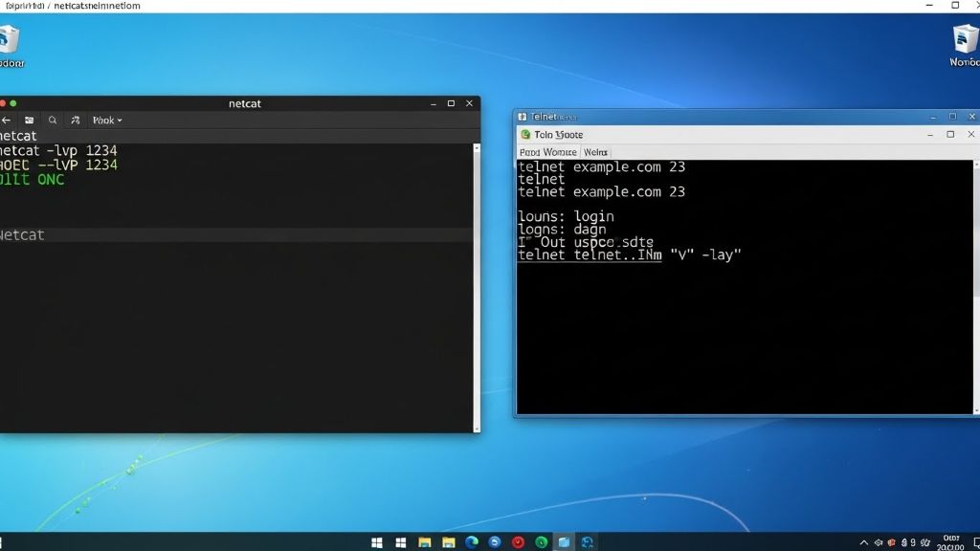The image size is (980, 551).
Task: Click the Windows Start button
Action: pos(375,542)
